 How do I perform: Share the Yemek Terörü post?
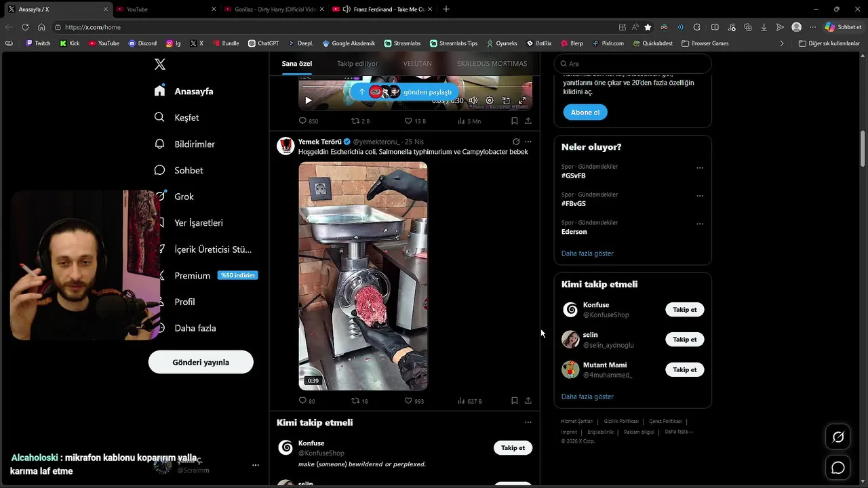[528, 401]
